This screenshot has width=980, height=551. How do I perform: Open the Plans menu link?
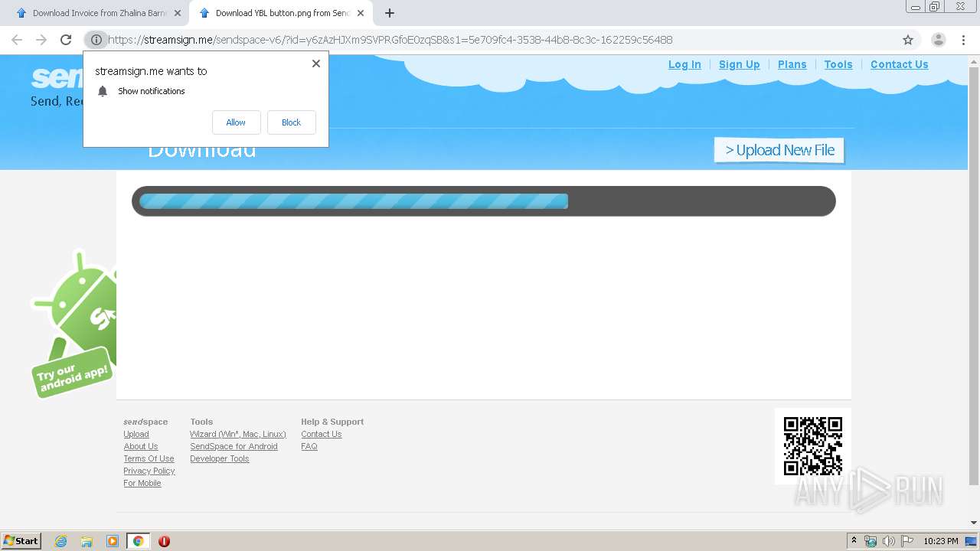[792, 64]
